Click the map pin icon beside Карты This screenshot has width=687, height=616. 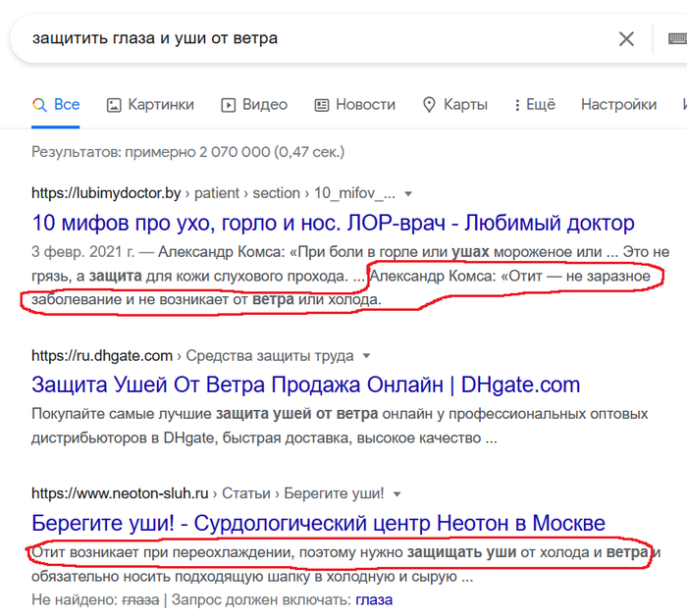point(429,105)
